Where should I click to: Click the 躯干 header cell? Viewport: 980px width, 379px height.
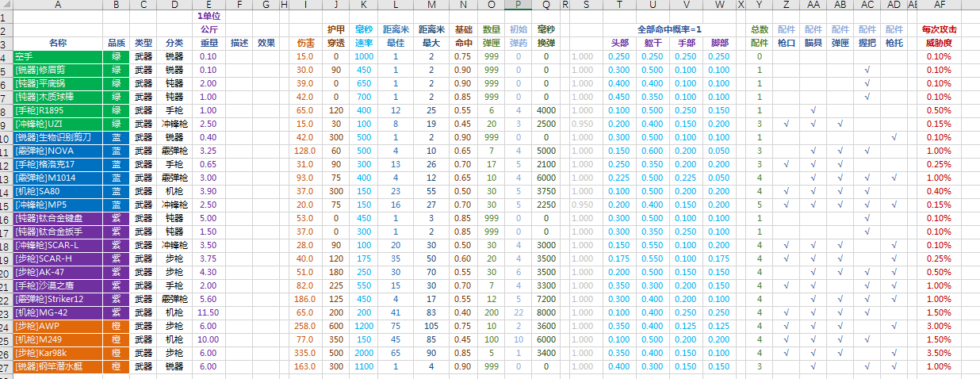pos(653,43)
